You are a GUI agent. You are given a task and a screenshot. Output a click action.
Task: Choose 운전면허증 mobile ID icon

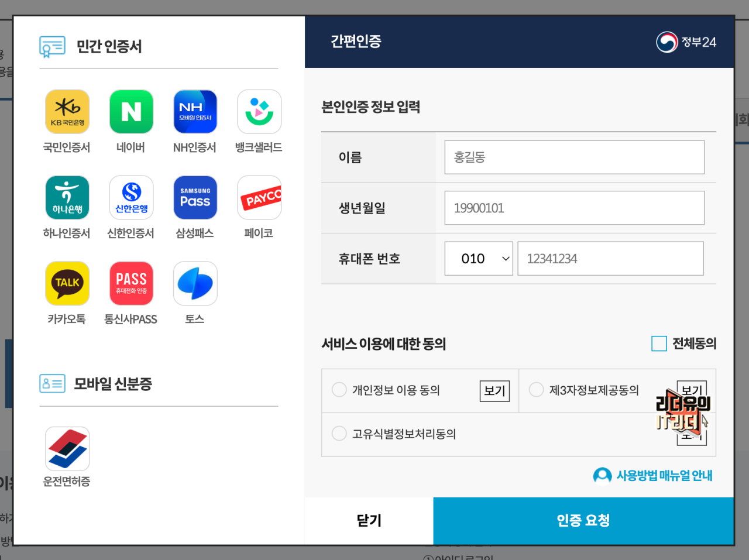point(67,449)
